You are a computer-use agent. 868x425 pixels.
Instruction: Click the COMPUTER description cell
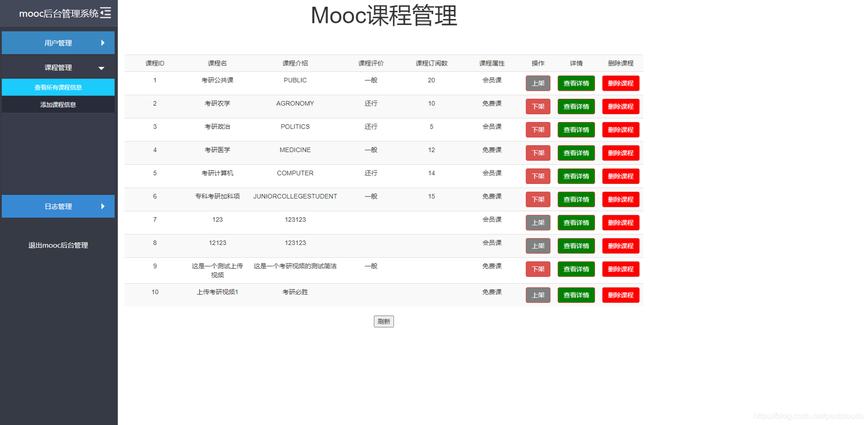[295, 173]
